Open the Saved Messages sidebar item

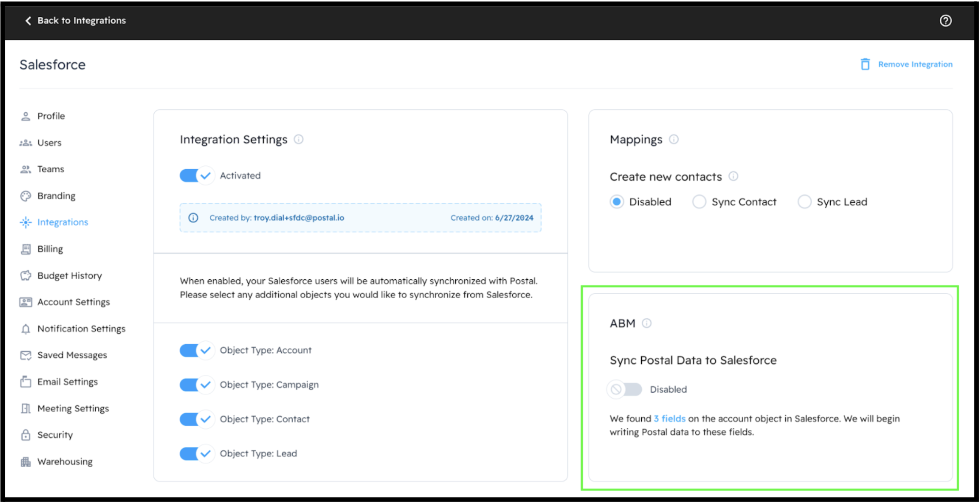tap(72, 355)
